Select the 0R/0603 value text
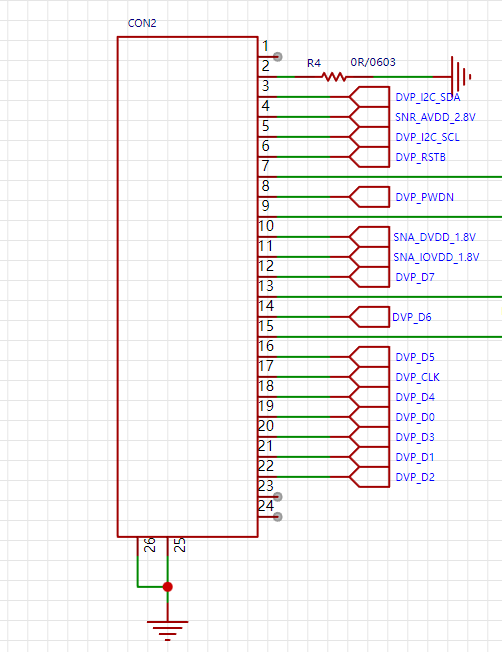The width and height of the screenshot is (502, 652). [373, 62]
